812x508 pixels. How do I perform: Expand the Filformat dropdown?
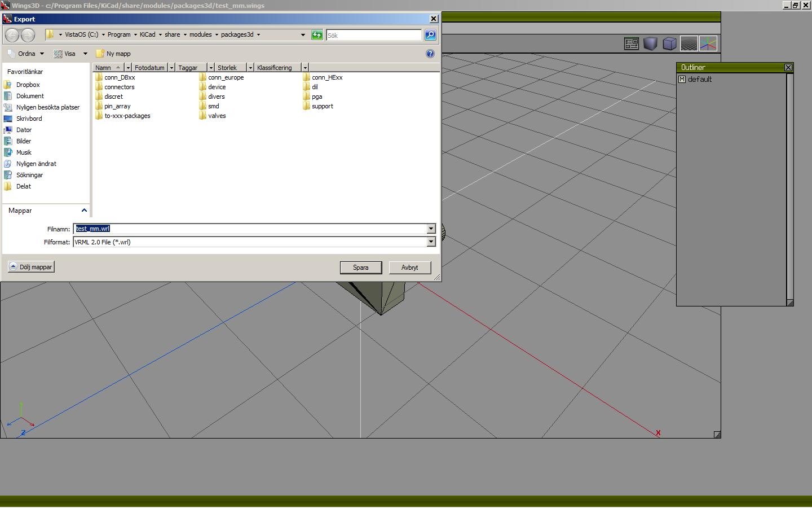[x=431, y=242]
